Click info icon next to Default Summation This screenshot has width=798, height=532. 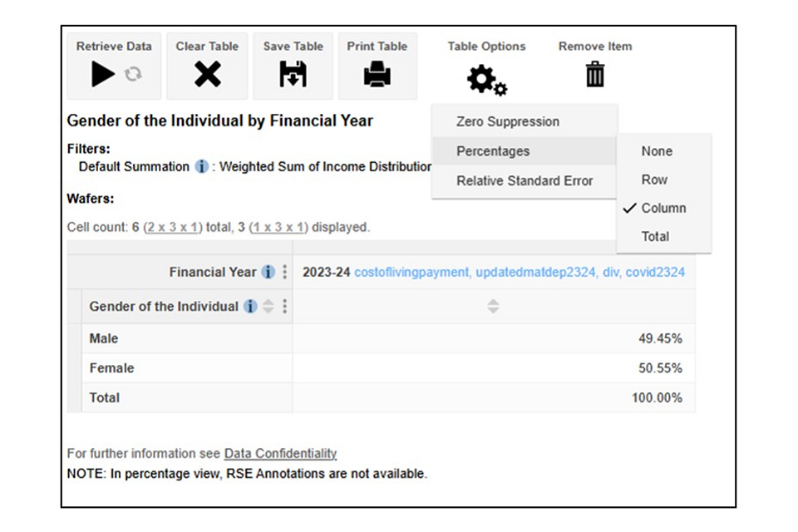tap(201, 166)
